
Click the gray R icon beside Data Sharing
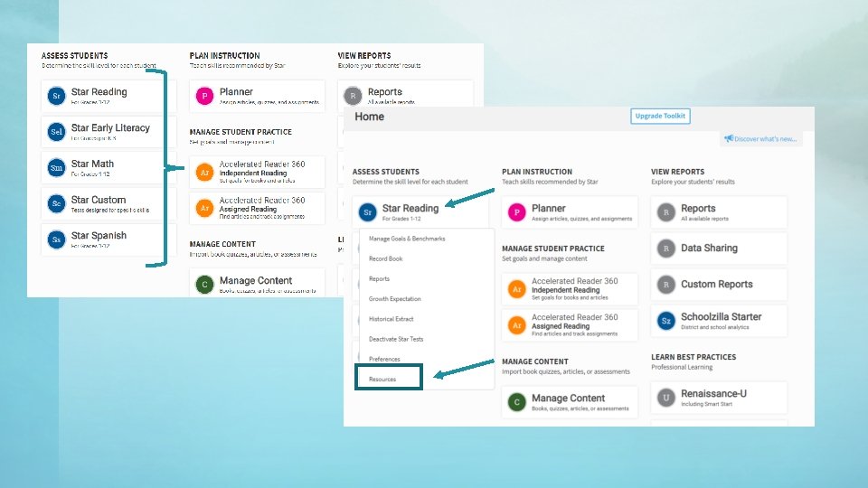(x=666, y=249)
